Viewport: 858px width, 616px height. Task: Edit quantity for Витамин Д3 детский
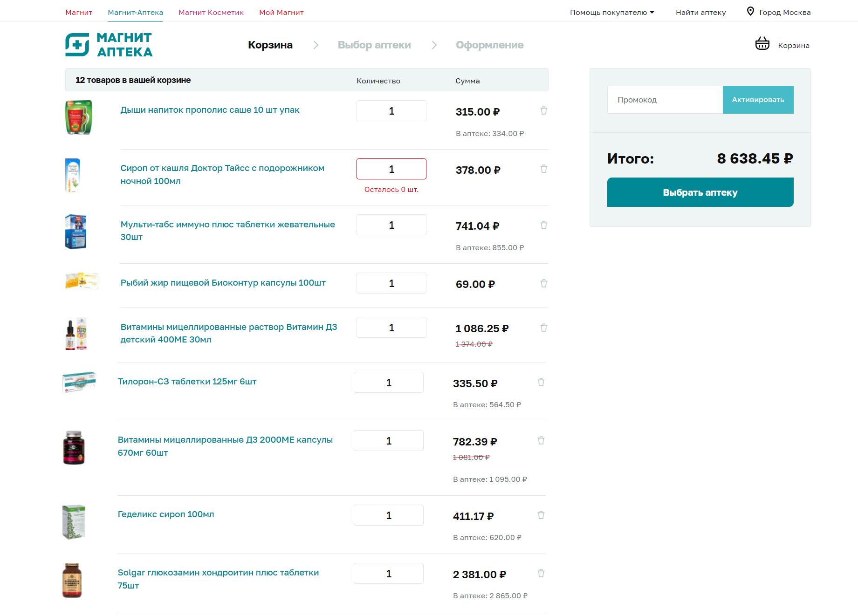pos(391,328)
